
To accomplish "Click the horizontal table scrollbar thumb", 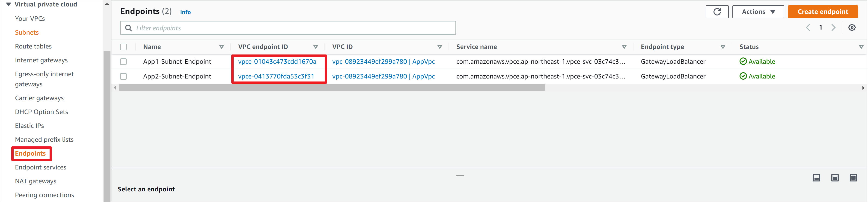I will pos(332,88).
